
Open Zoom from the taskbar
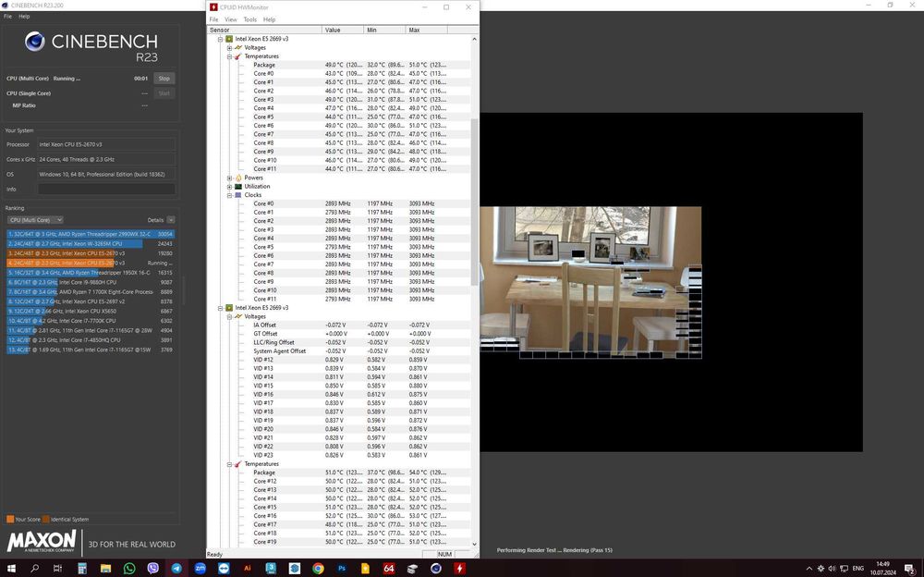(200, 569)
